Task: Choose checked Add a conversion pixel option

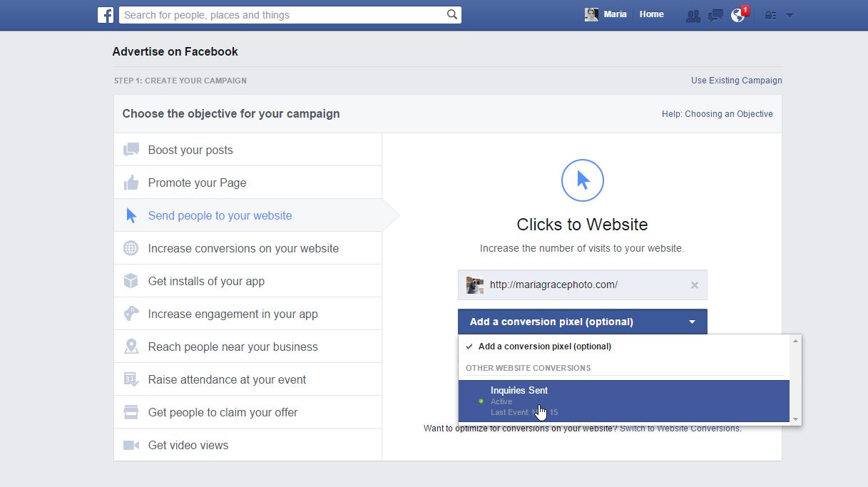Action: 545,347
